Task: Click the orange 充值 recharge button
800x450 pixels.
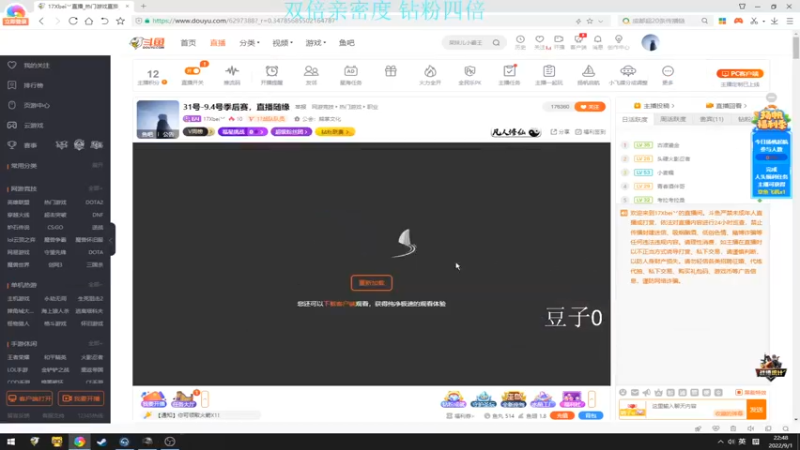Action: [x=562, y=416]
